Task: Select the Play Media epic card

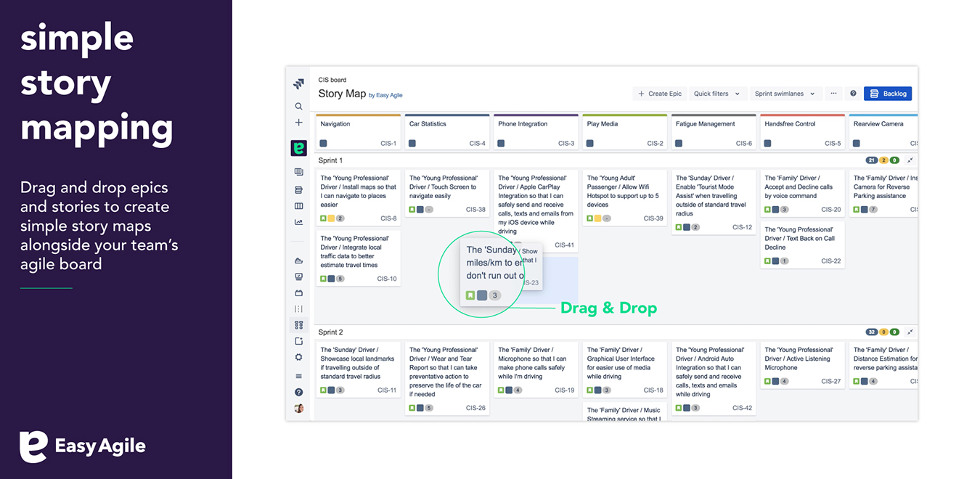Action: 624,132
